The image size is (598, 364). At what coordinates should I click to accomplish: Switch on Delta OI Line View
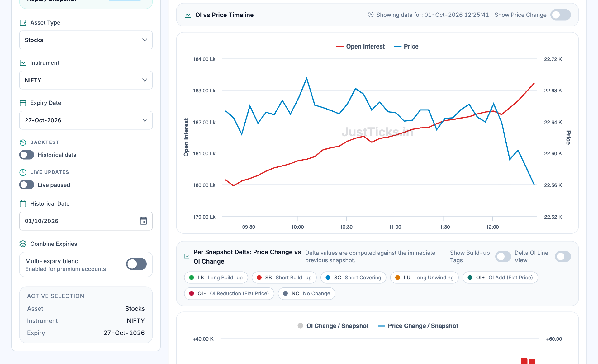point(563,257)
